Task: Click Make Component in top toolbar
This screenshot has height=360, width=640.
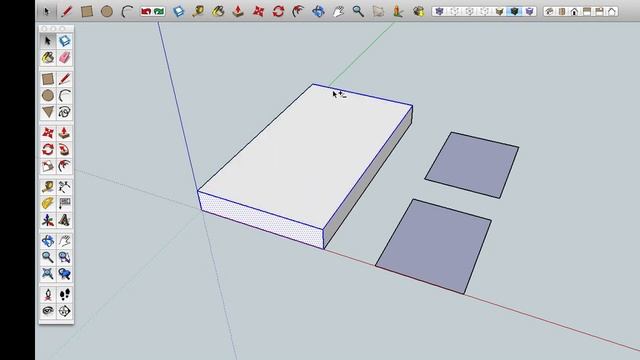Action: [178, 11]
